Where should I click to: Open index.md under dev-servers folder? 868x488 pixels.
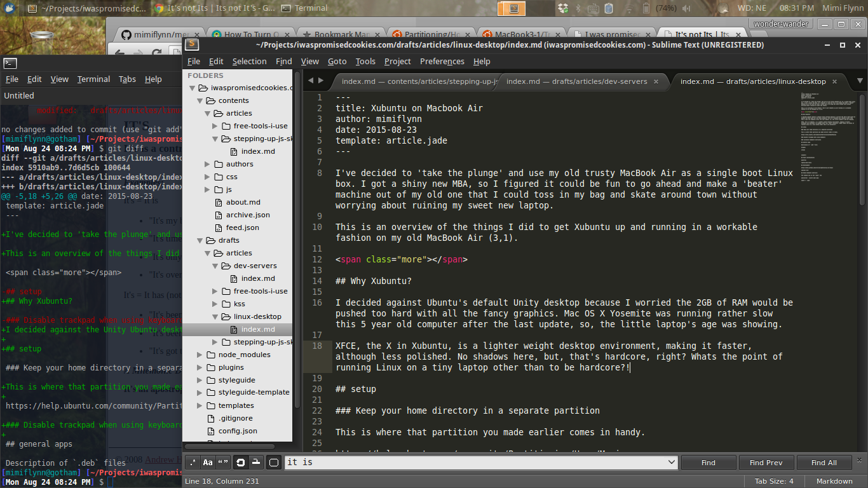[x=258, y=278]
